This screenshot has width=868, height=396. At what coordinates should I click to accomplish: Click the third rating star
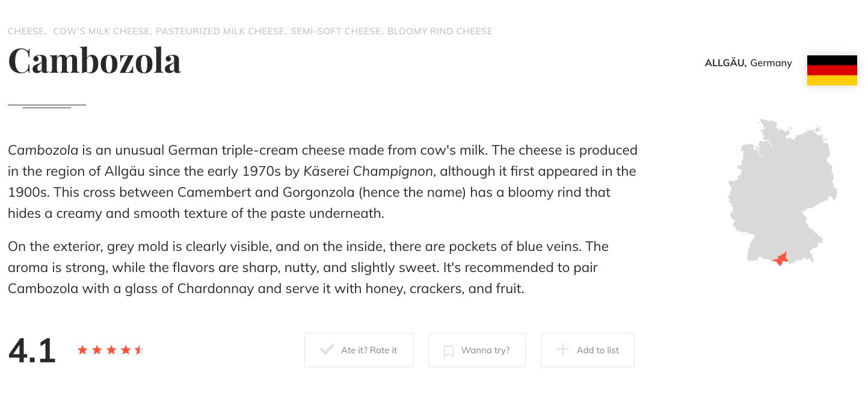(111, 350)
